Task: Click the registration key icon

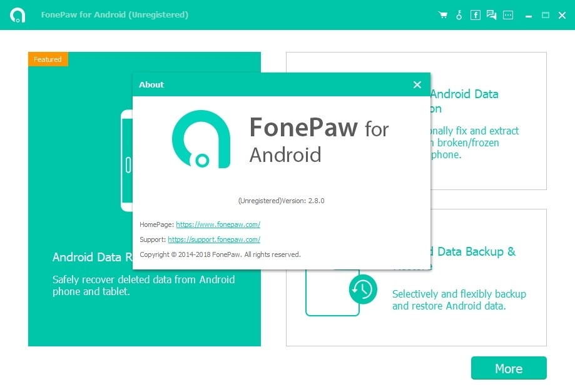Action: (x=459, y=14)
